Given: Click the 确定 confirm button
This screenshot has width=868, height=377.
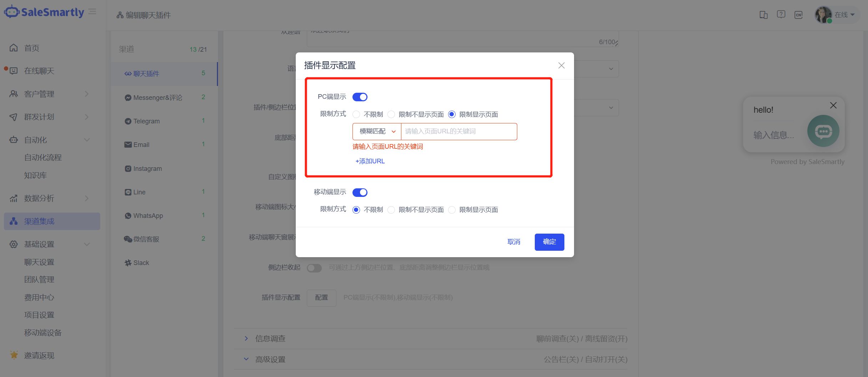Looking at the screenshot, I should click(x=549, y=242).
